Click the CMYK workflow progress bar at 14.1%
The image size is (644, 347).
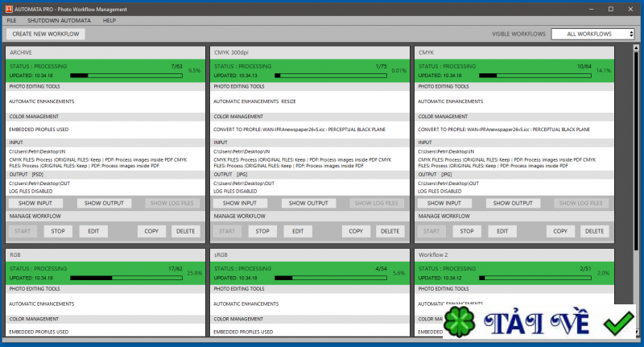pos(535,76)
